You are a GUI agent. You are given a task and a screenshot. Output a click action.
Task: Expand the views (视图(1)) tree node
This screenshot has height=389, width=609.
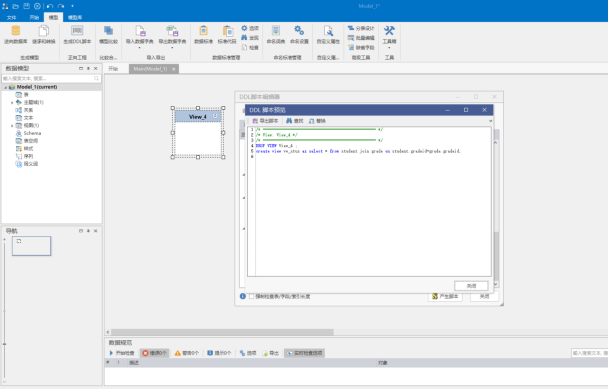(12, 126)
